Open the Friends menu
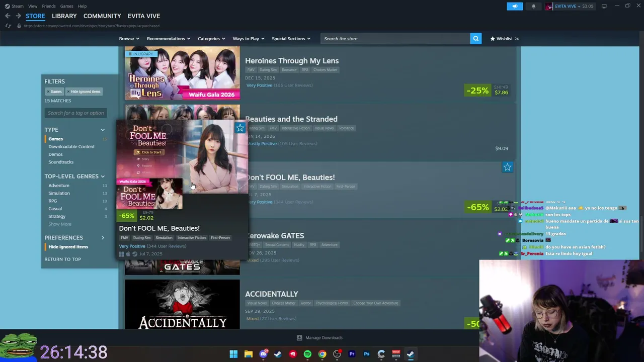 pos(49,6)
